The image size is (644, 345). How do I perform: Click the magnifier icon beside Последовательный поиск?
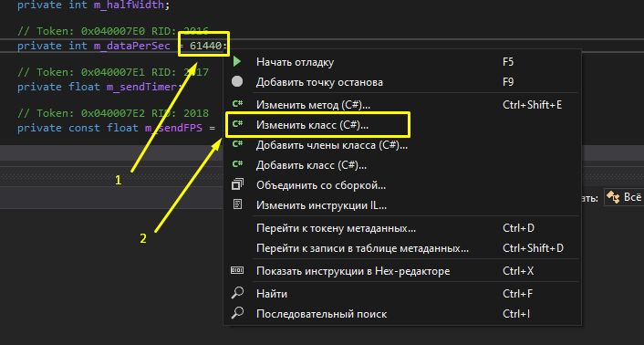coord(237,313)
